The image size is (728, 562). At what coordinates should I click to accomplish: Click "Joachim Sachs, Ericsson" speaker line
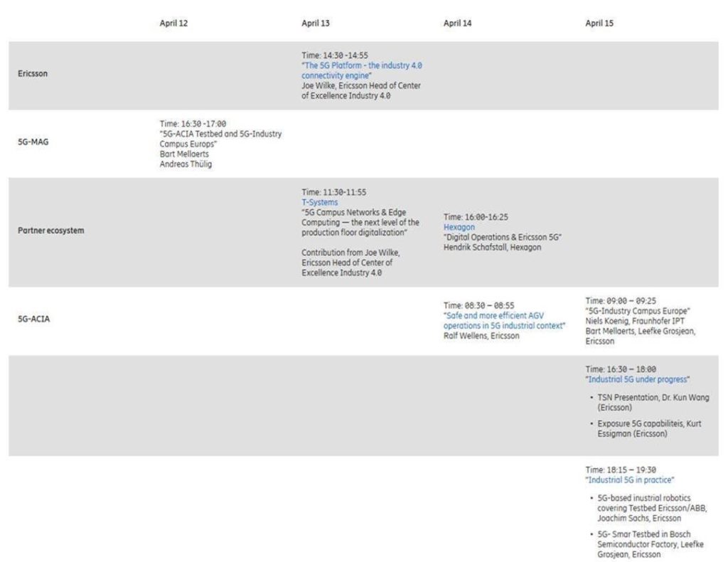coord(639,519)
